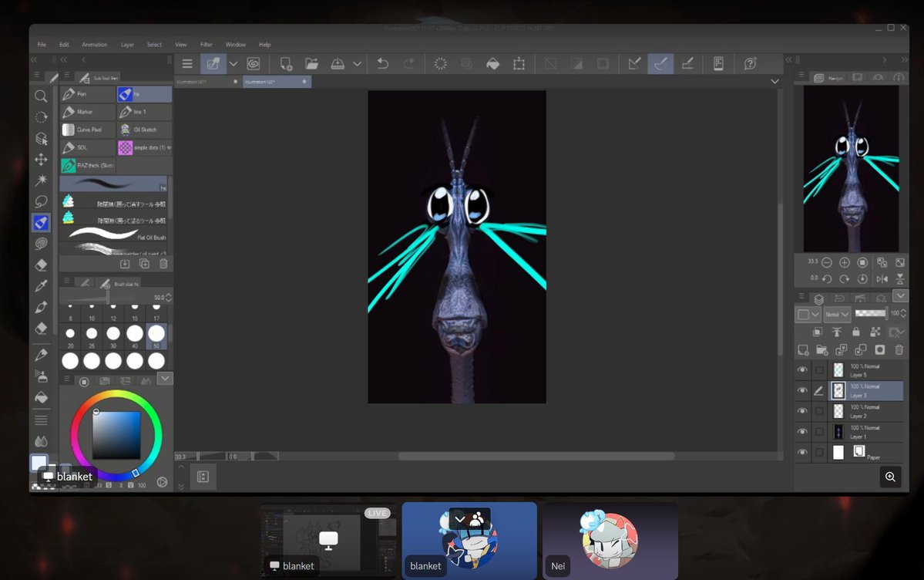The image size is (924, 580).
Task: Select the Eyedropper tool
Action: point(41,286)
